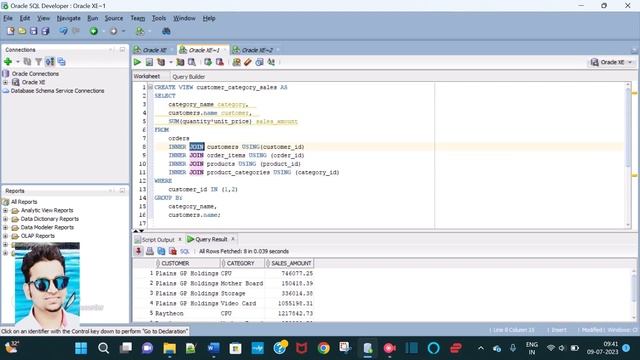Select the Data Modeler Reports tree item
Image resolution: width=640 pixels, height=360 pixels.
click(x=47, y=227)
